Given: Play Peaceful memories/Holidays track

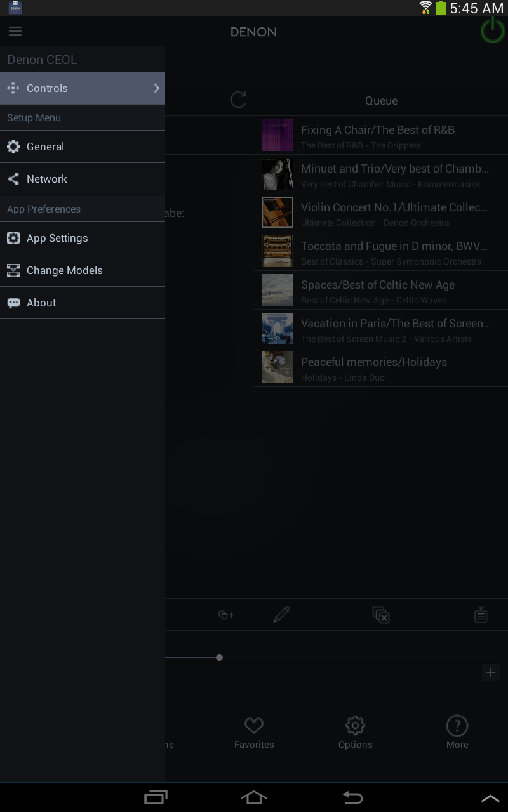Looking at the screenshot, I should coord(381,367).
